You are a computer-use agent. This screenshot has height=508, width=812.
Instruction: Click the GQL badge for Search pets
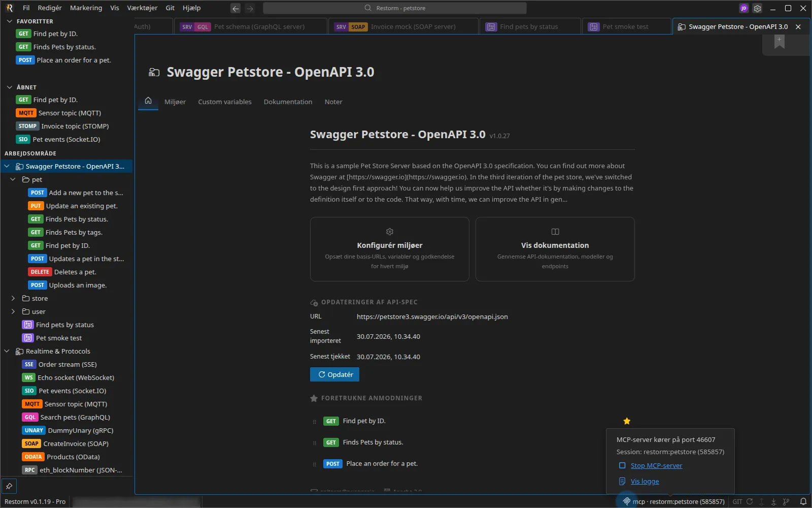[x=30, y=417]
